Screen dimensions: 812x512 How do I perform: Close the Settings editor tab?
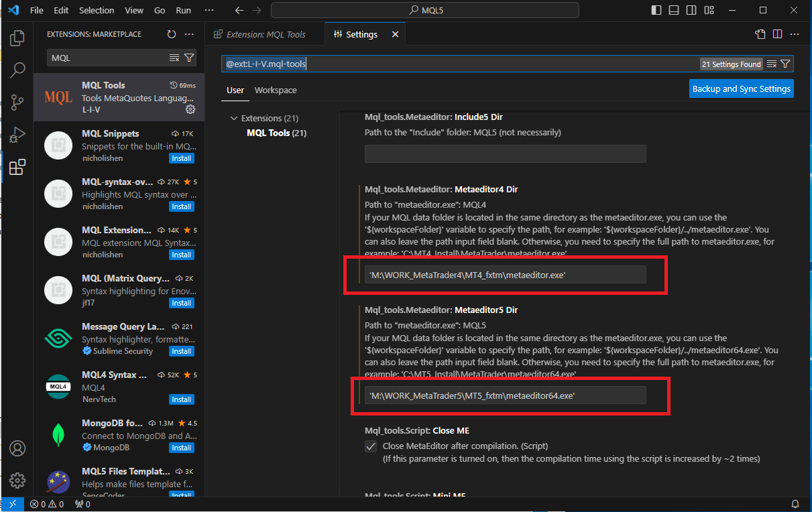coord(395,34)
